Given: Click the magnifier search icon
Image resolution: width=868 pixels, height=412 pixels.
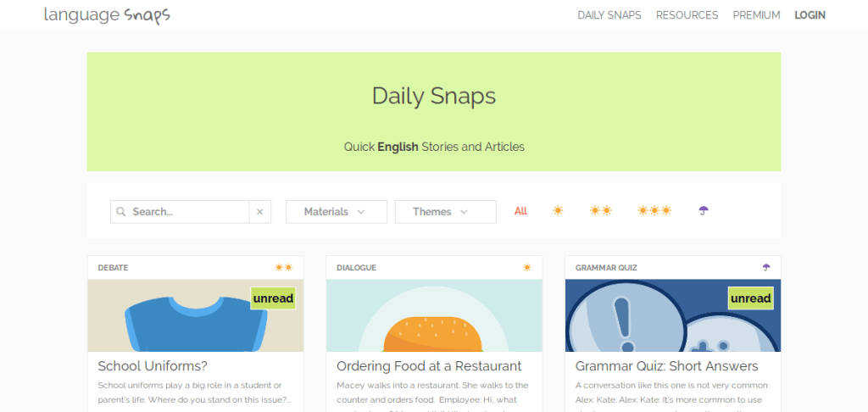Looking at the screenshot, I should coord(121,212).
